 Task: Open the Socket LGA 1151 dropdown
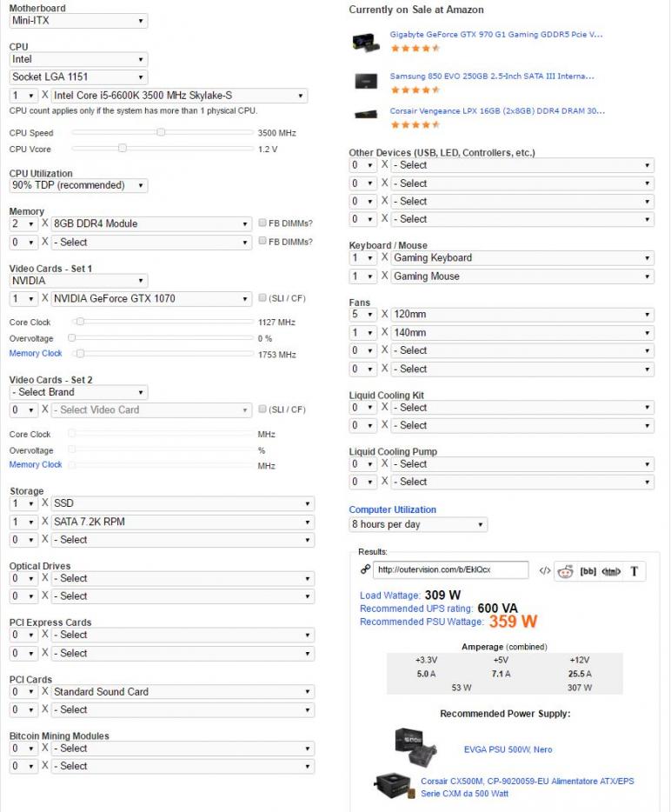(x=78, y=77)
